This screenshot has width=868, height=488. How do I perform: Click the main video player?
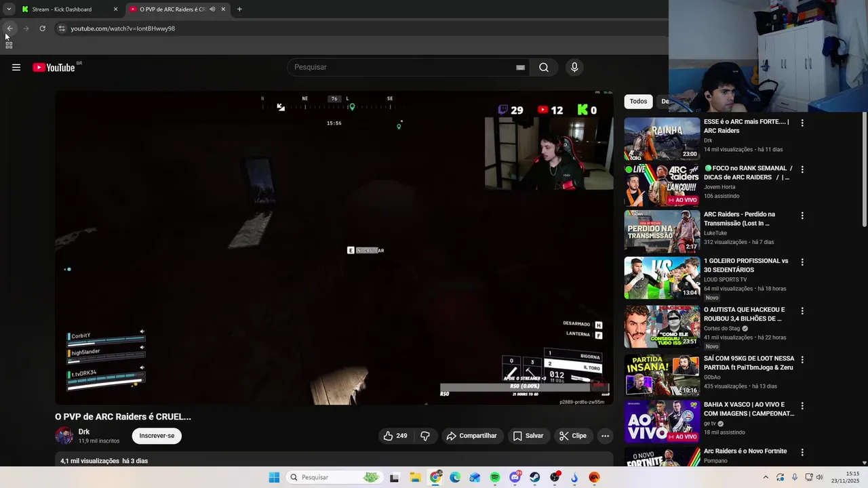point(334,247)
